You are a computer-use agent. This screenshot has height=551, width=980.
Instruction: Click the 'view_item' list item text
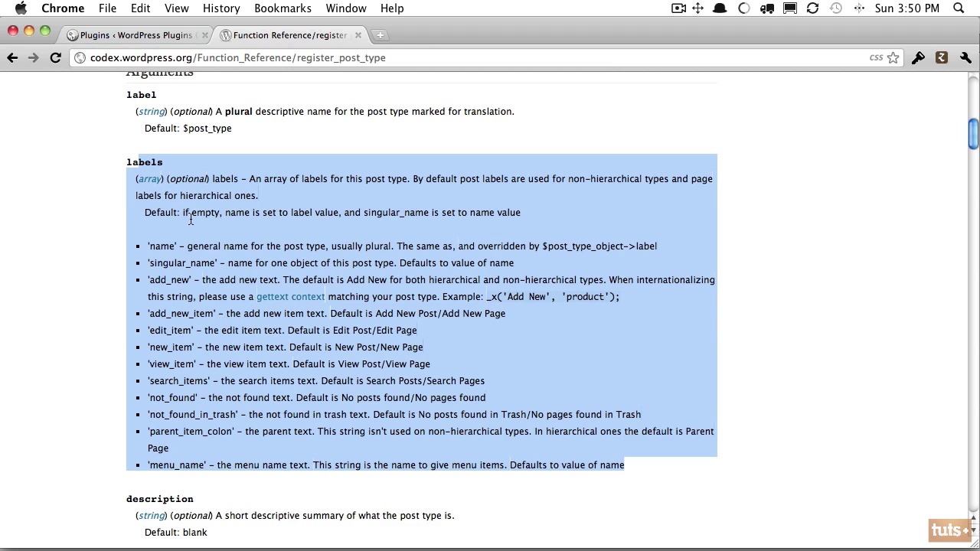tap(289, 364)
